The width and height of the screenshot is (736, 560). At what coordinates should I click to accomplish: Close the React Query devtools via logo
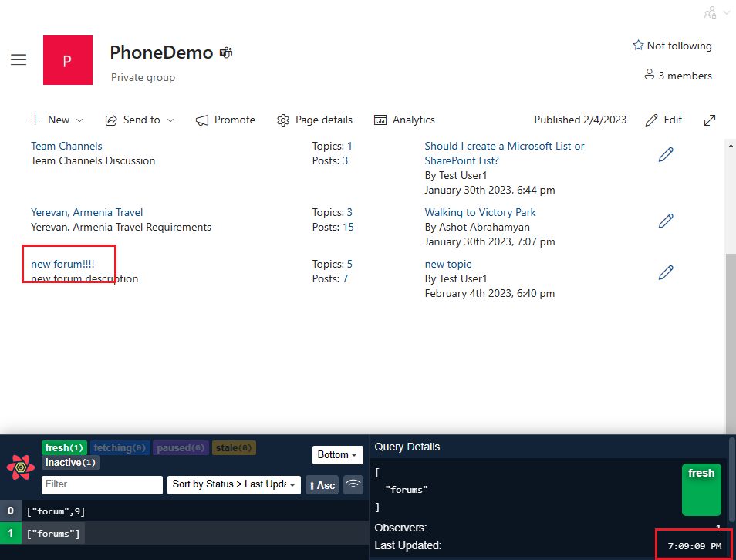pos(21,468)
